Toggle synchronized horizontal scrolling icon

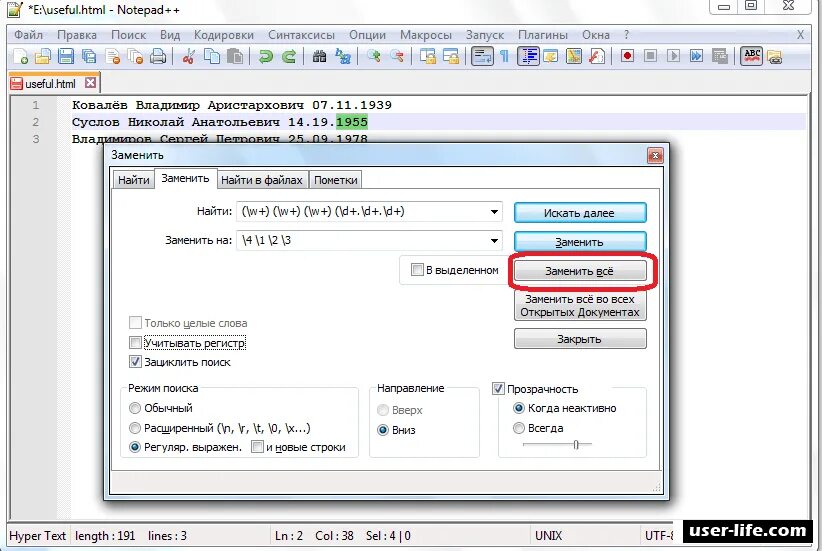[x=451, y=56]
